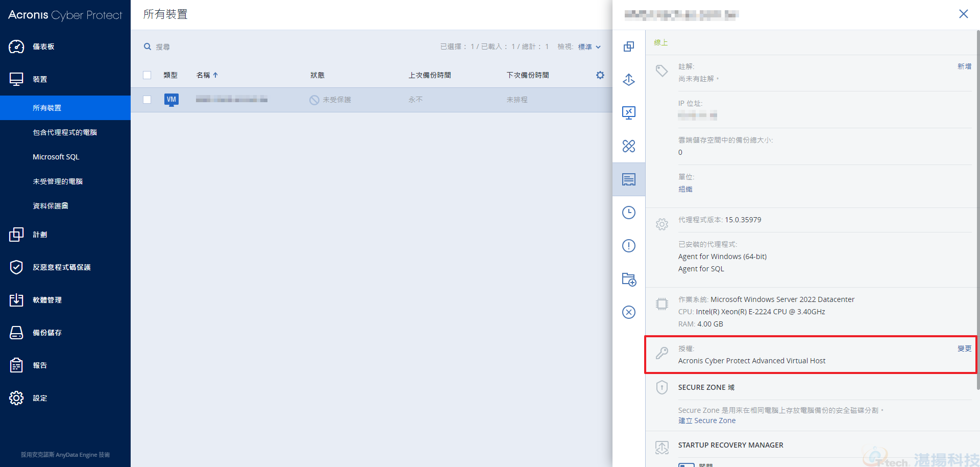Sort by the 名稱 column header
980x467 pixels.
(x=207, y=75)
